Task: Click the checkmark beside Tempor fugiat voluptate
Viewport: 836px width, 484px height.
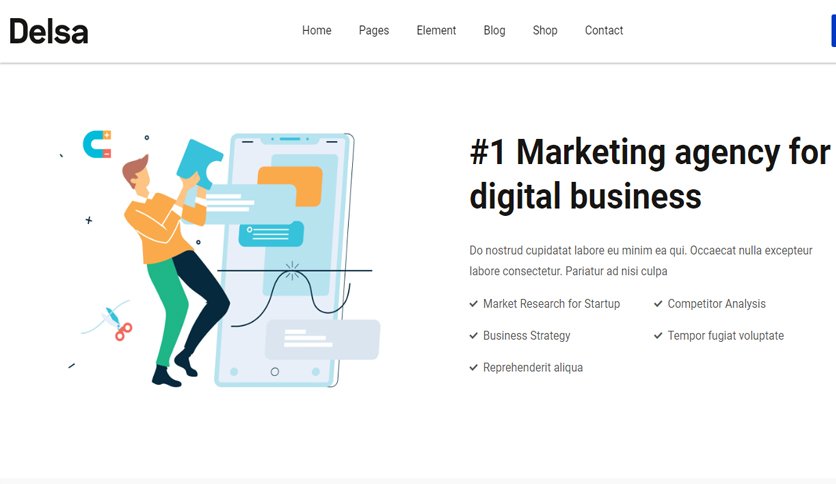Action: point(658,336)
